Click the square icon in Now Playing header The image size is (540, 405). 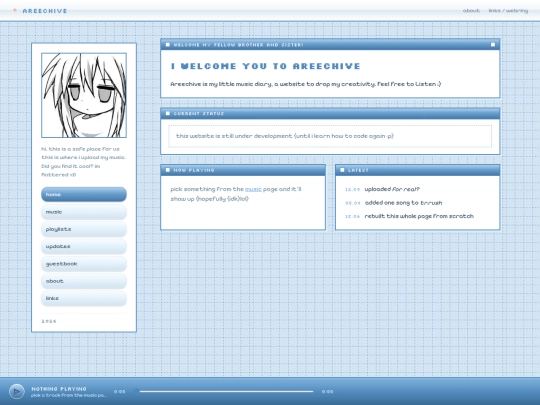click(168, 170)
